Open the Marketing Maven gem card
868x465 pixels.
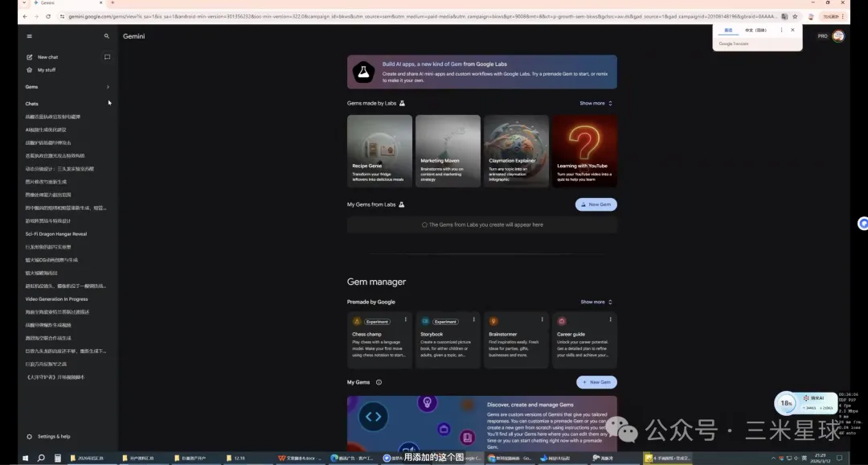[448, 150]
